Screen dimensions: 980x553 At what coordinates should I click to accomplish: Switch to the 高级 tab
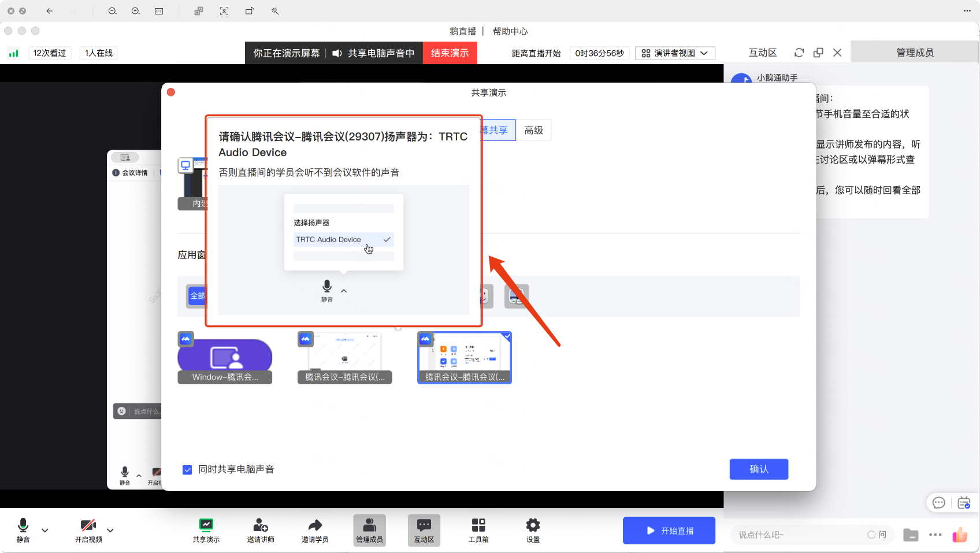(534, 131)
